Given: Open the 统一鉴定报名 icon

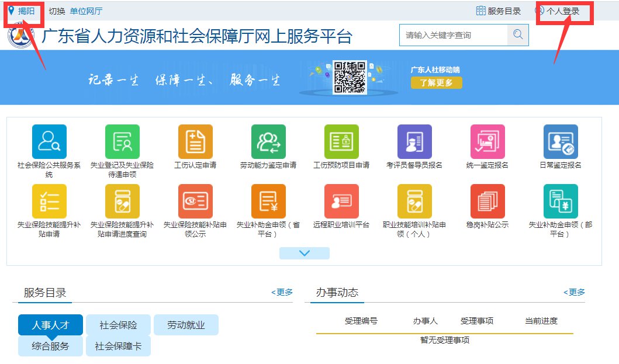Looking at the screenshot, I should point(487,141).
